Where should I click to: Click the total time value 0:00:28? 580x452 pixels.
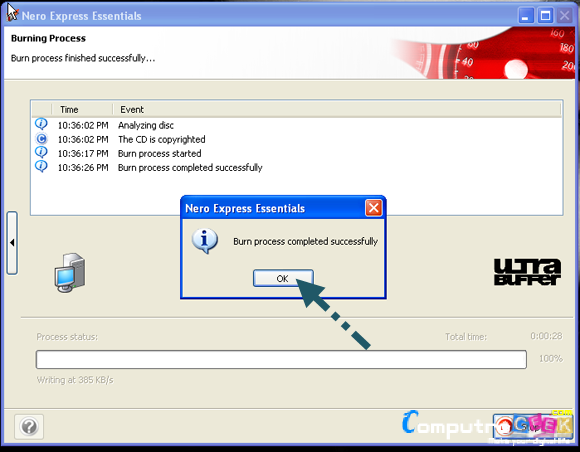[546, 336]
